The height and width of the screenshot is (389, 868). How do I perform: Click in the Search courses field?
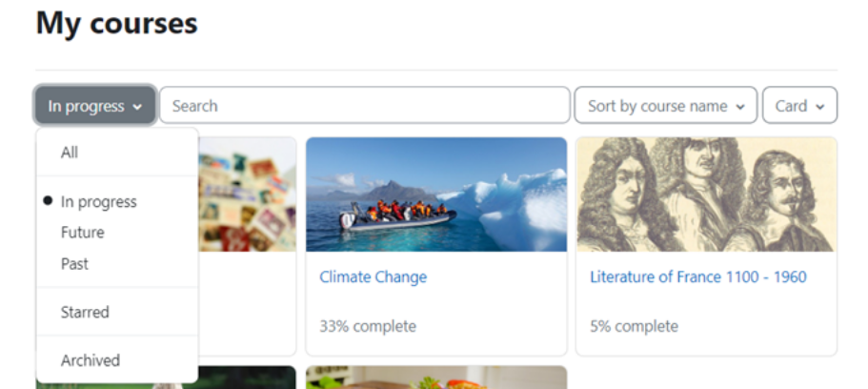point(365,106)
